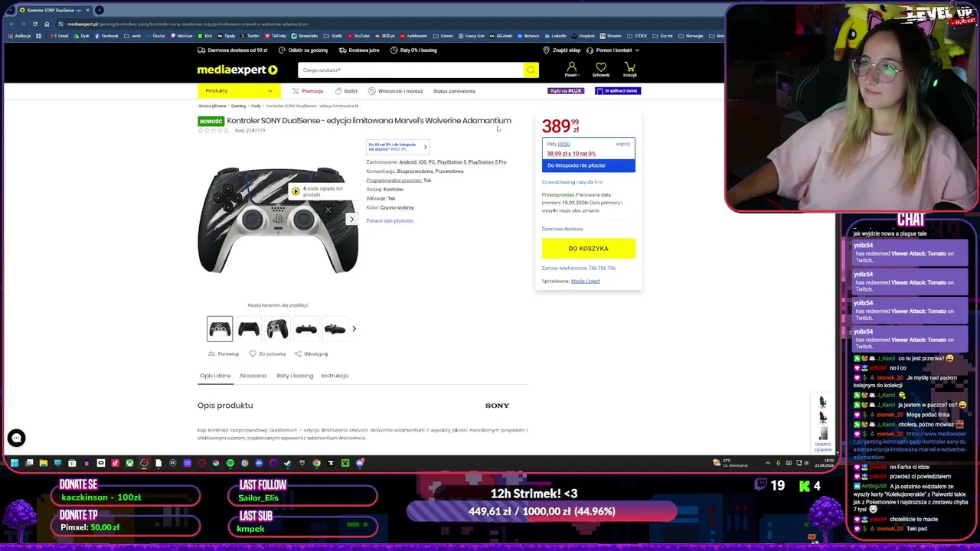Select the fourth controller thumbnail
The image size is (980, 551).
click(305, 329)
